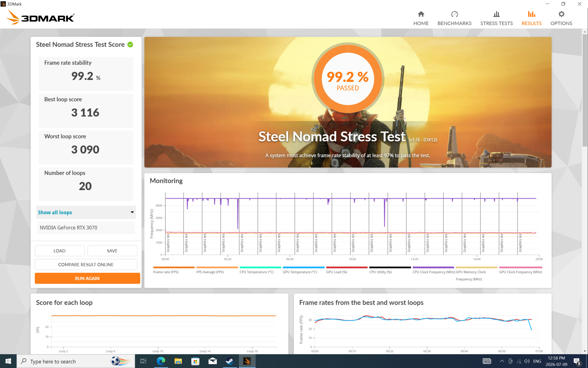Screen dimensions: 588x368
Task: Open Task View from taskbar
Action: [143, 361]
